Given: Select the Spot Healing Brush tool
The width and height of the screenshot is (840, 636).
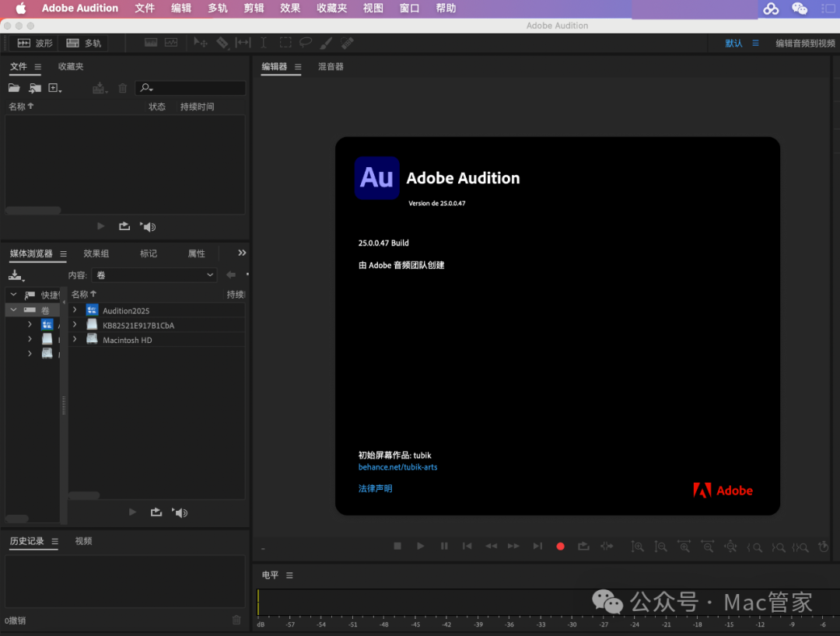Looking at the screenshot, I should [x=347, y=43].
